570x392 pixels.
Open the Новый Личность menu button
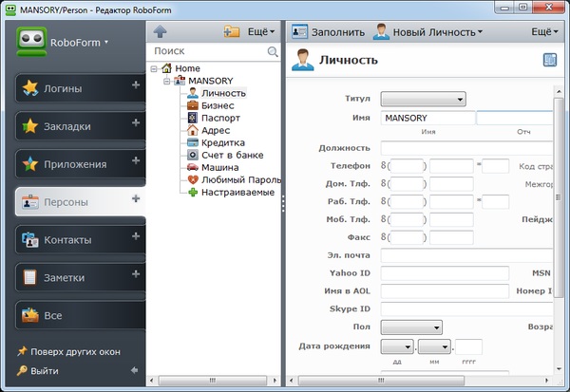pyautogui.click(x=428, y=31)
